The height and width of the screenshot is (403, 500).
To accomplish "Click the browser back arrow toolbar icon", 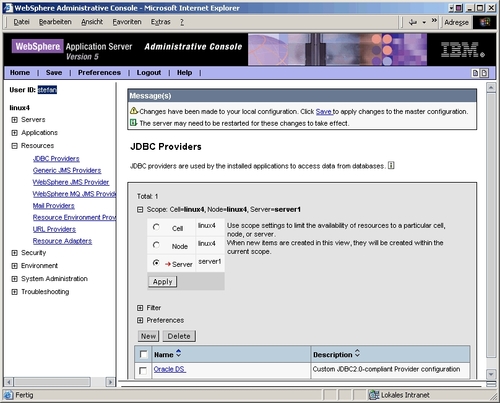I will (x=413, y=22).
